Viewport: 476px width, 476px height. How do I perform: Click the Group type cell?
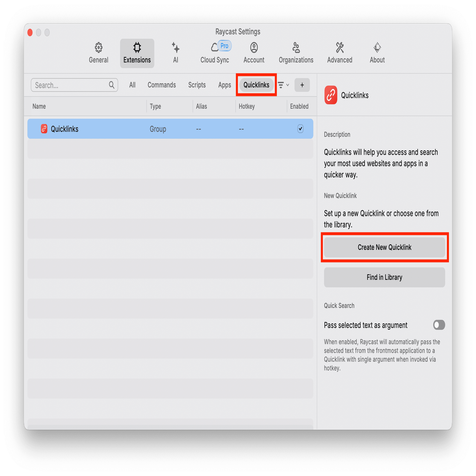tap(158, 129)
